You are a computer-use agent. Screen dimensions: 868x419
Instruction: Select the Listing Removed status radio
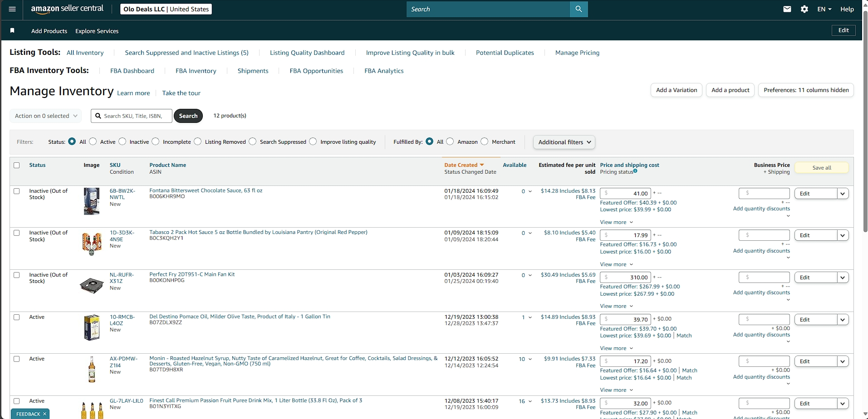pyautogui.click(x=198, y=141)
